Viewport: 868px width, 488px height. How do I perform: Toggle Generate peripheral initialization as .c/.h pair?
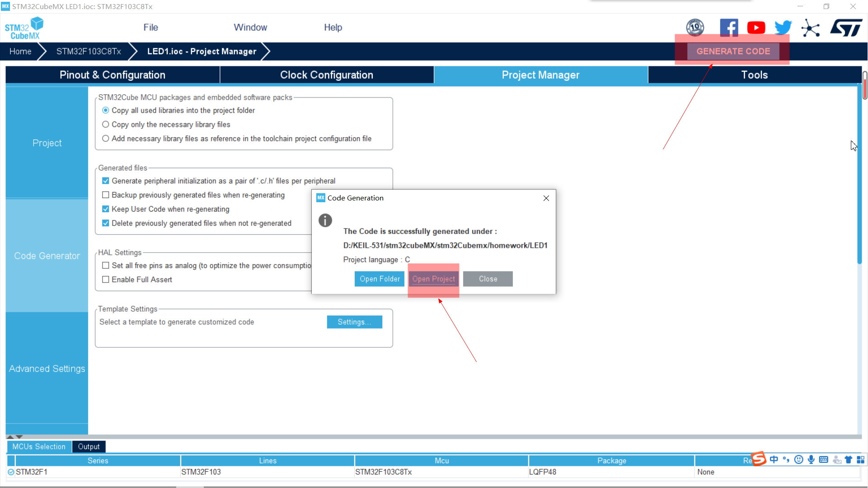pyautogui.click(x=105, y=181)
